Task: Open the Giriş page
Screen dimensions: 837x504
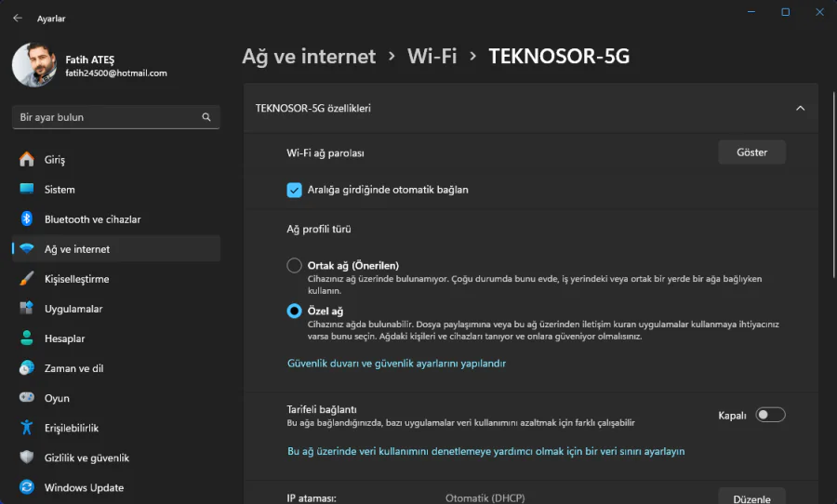Action: [x=116, y=159]
